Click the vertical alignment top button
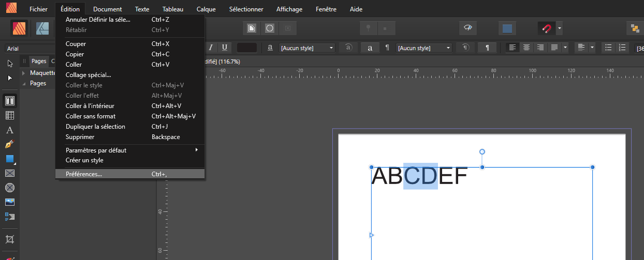Screen dimensions: 644x260 click(581, 48)
